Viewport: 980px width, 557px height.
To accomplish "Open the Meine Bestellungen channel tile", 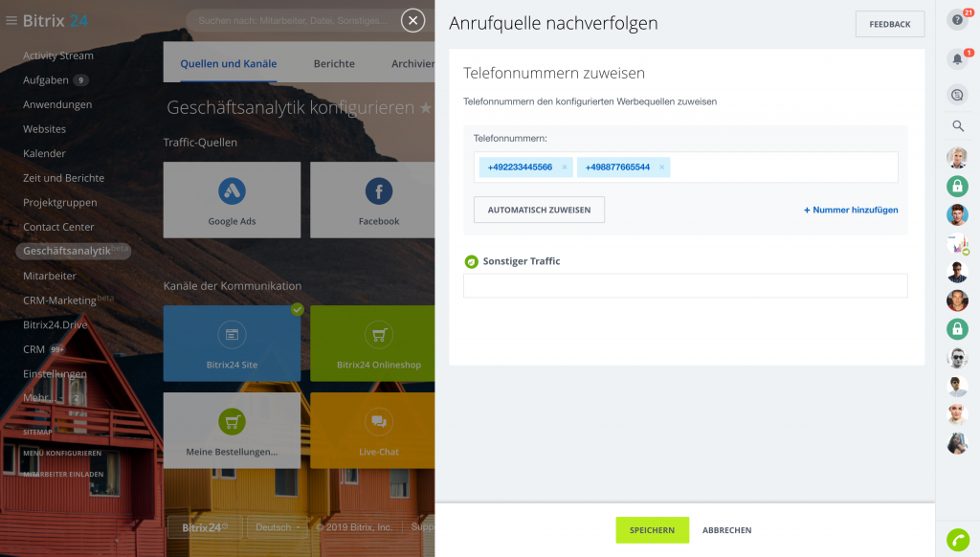I will click(232, 430).
